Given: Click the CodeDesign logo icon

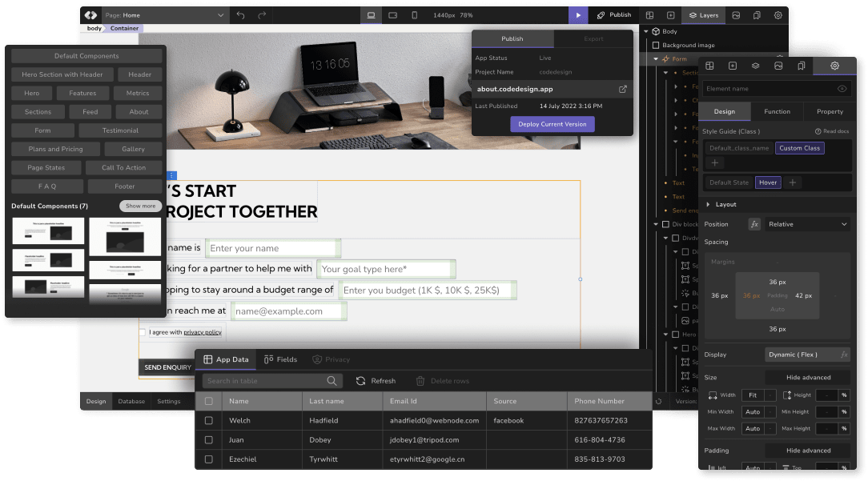Looking at the screenshot, I should pyautogui.click(x=91, y=15).
